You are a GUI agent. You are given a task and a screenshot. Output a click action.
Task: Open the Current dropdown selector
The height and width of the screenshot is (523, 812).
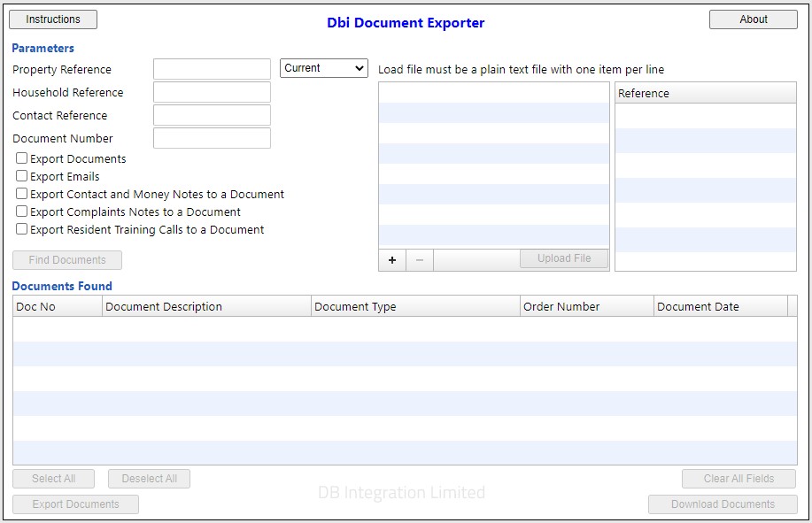(323, 68)
